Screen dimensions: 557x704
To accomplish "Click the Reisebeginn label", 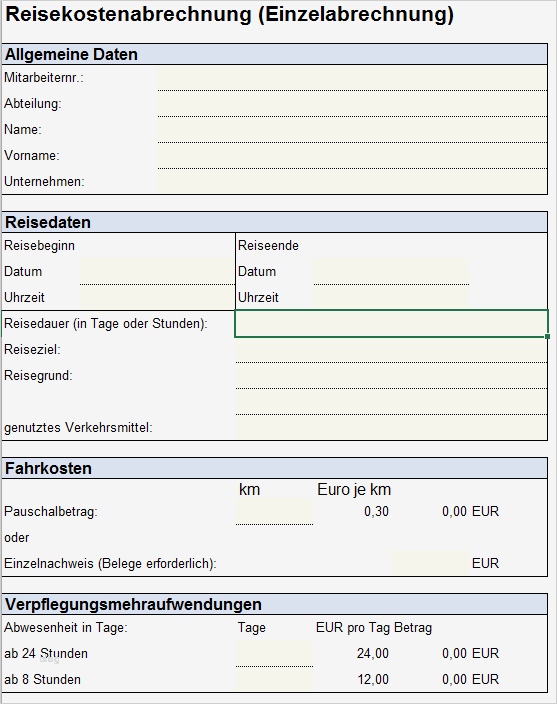I will pyautogui.click(x=39, y=246).
